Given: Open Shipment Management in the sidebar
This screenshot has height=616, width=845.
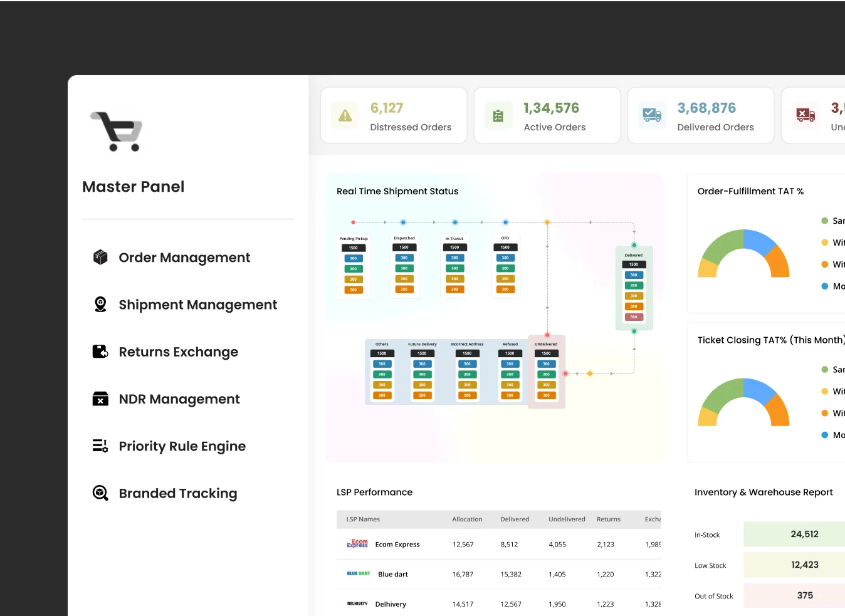Looking at the screenshot, I should (198, 305).
